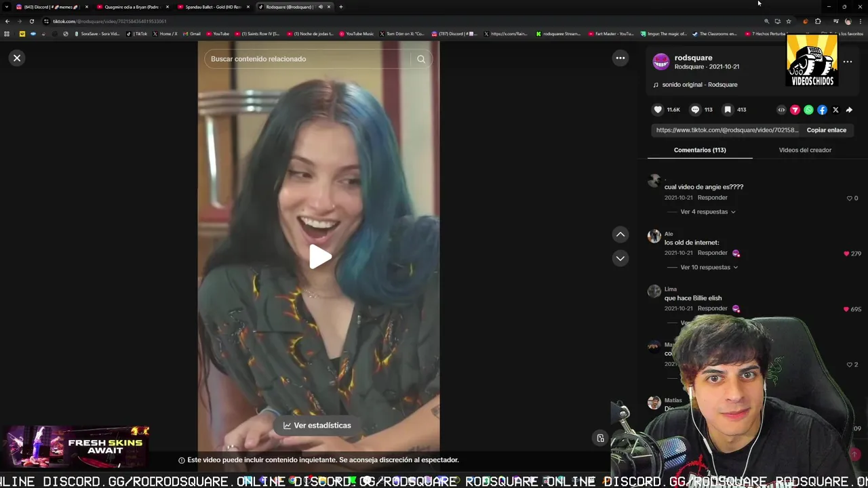The width and height of the screenshot is (868, 488).
Task: Expand 'Ver 10 respuestas'
Action: 709,267
